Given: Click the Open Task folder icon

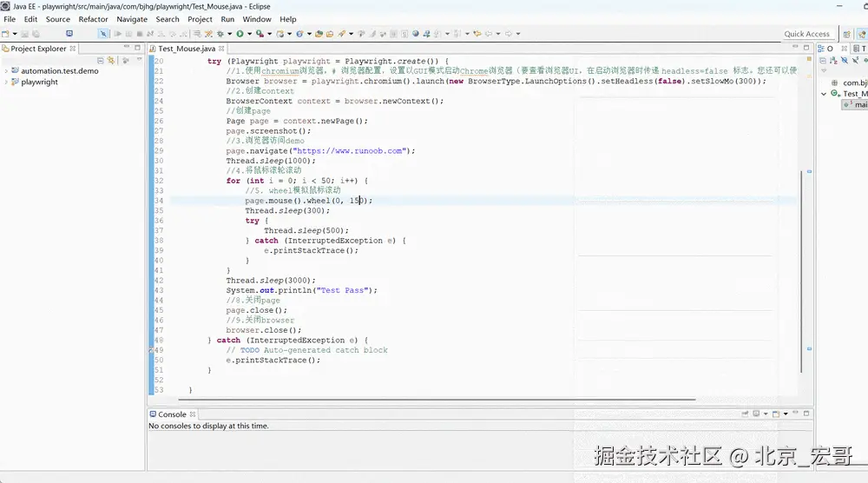Looking at the screenshot, I should click(330, 34).
